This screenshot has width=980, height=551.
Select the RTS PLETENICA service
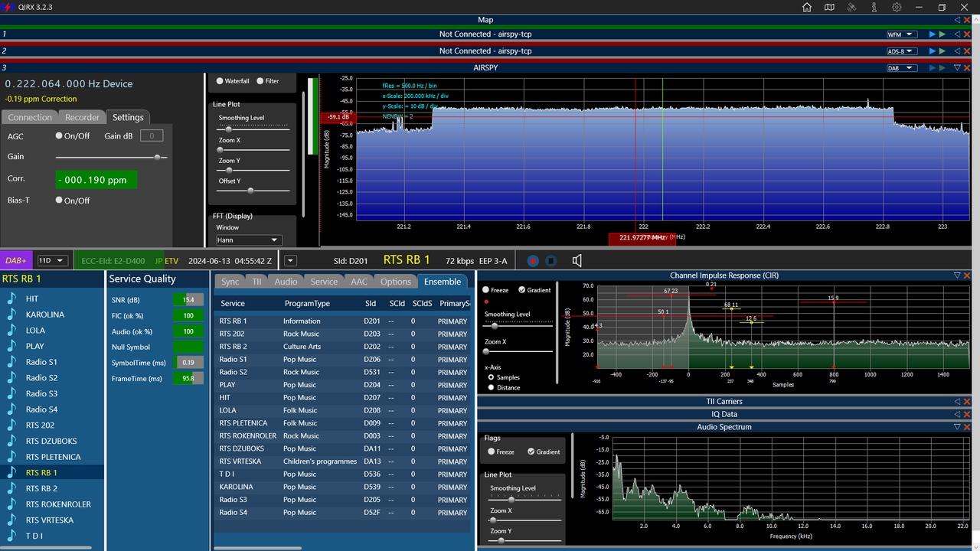pyautogui.click(x=52, y=457)
